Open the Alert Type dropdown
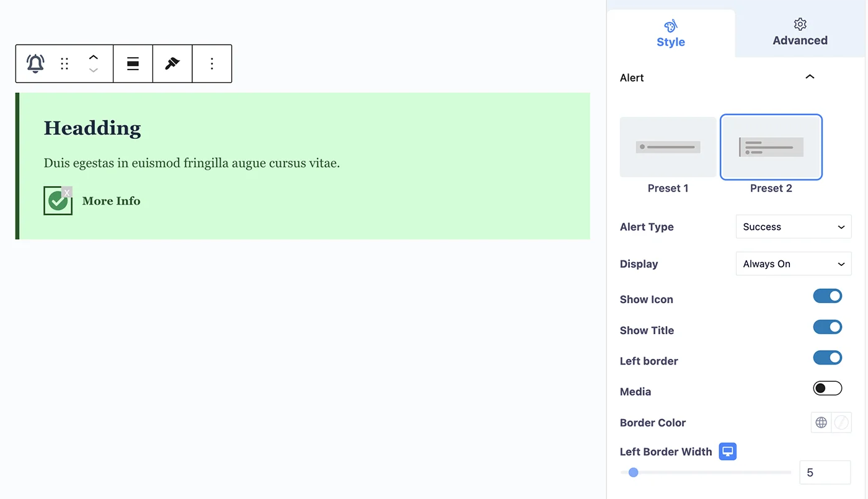This screenshot has height=499, width=868. tap(794, 227)
